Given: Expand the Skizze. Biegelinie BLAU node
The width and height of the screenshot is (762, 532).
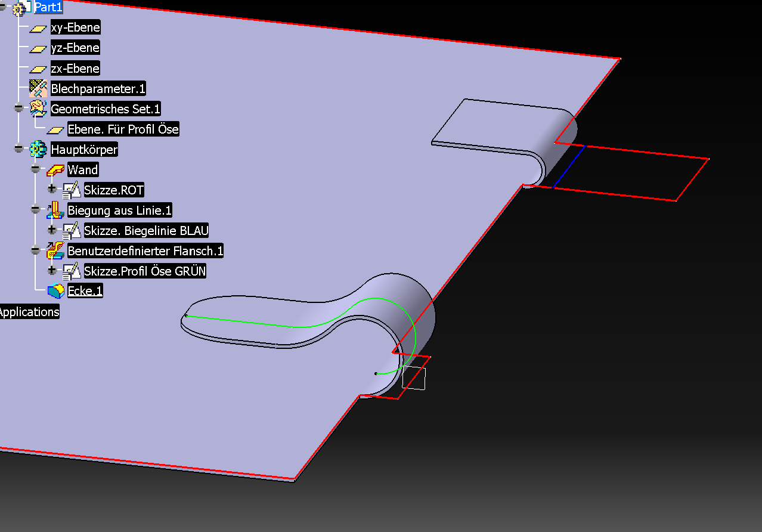Looking at the screenshot, I should (52, 230).
